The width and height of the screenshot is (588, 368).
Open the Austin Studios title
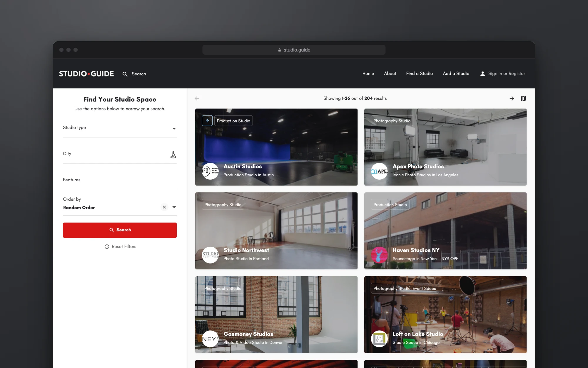coord(243,167)
